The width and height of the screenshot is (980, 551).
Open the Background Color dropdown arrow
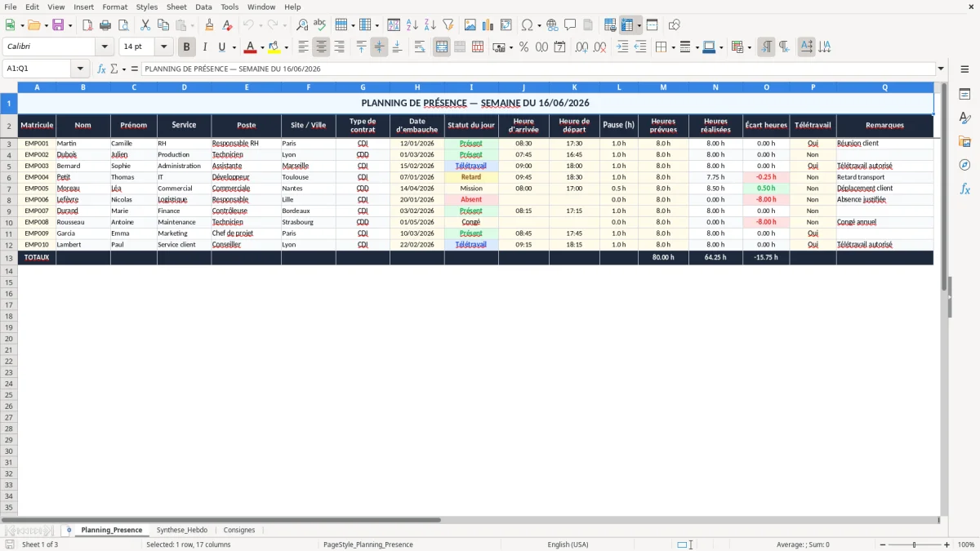coord(286,47)
